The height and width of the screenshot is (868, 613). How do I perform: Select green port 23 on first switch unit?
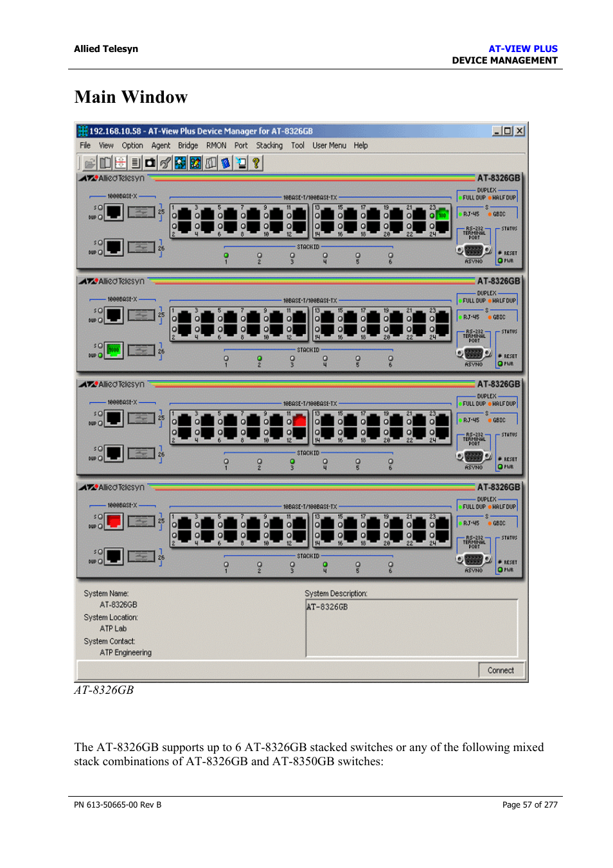click(x=442, y=215)
